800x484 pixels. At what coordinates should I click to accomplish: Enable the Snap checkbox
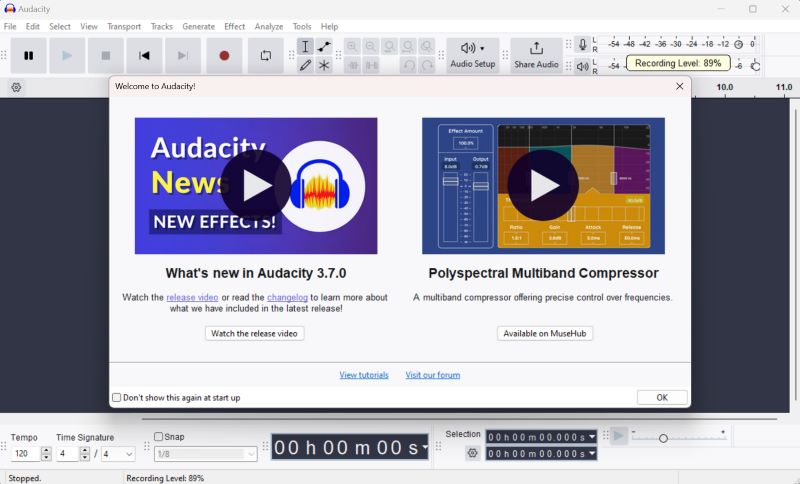[159, 437]
